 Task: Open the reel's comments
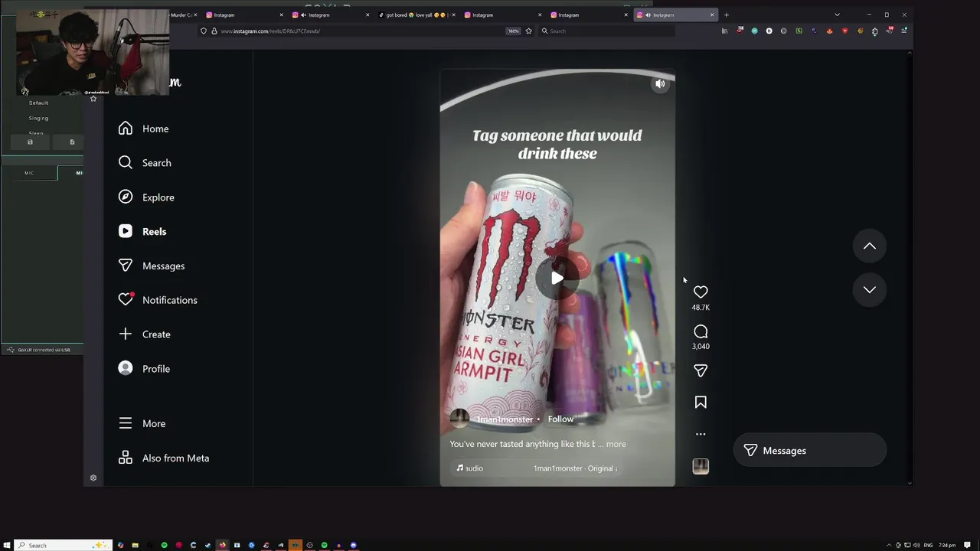[x=701, y=331]
